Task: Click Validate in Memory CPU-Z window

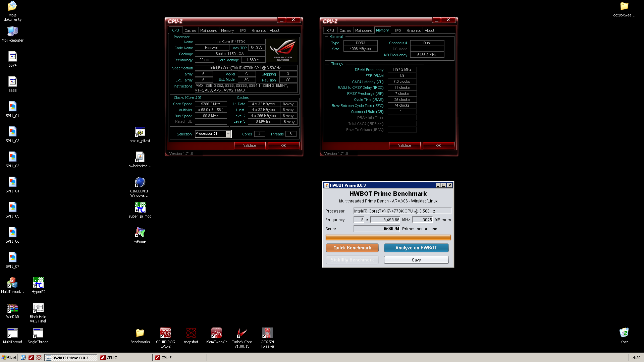Action: (405, 145)
